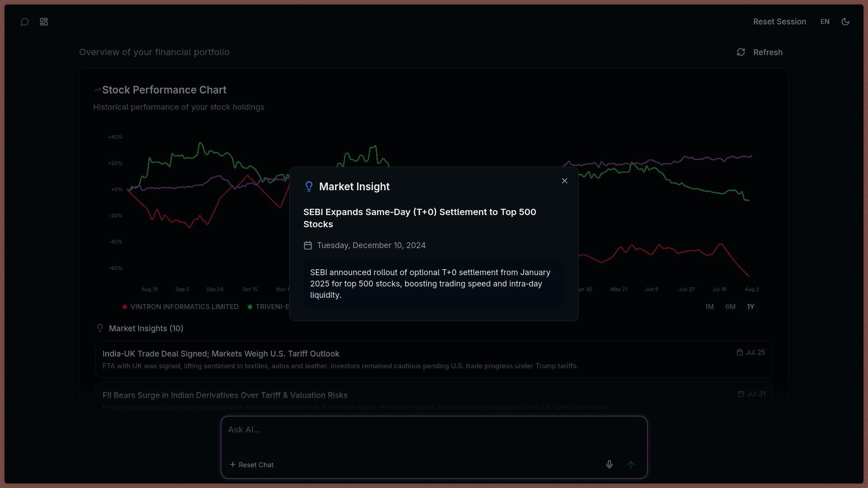
Task: Open India-UK Trade Deal insight card
Action: pyautogui.click(x=434, y=359)
